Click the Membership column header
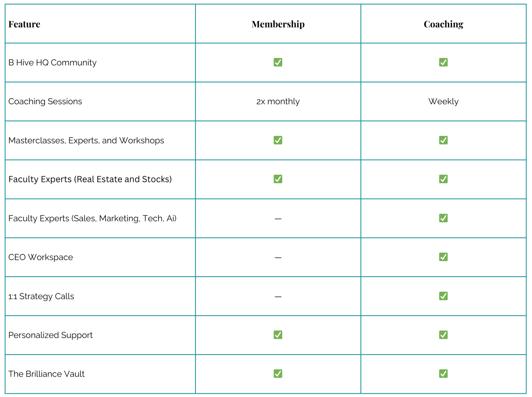 coord(278,24)
